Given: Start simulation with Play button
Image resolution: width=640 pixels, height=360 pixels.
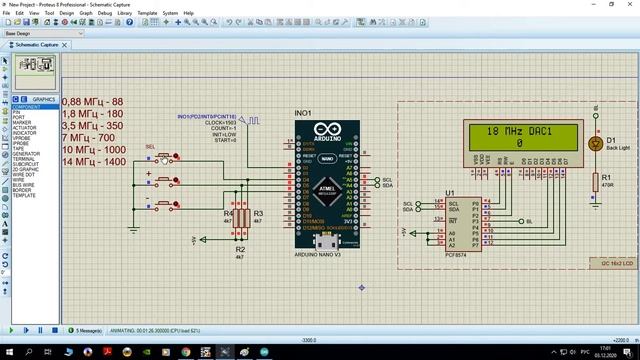Looking at the screenshot, I should 11,330.
